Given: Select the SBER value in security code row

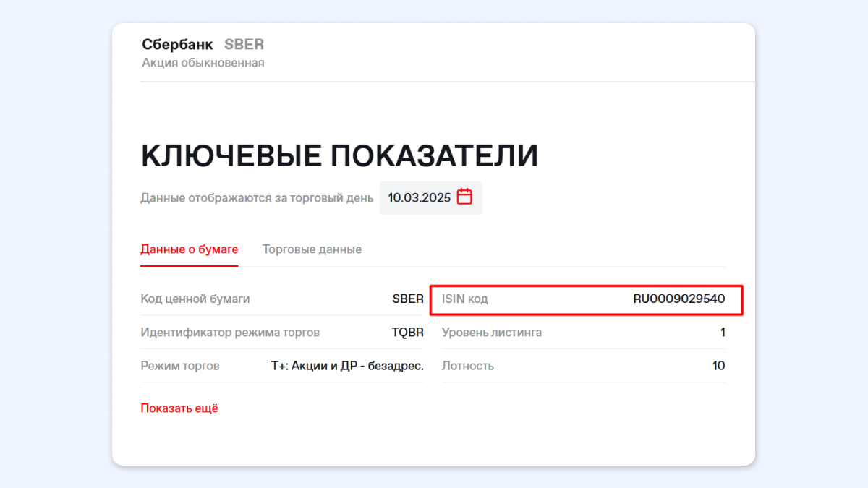Looking at the screenshot, I should point(408,299).
